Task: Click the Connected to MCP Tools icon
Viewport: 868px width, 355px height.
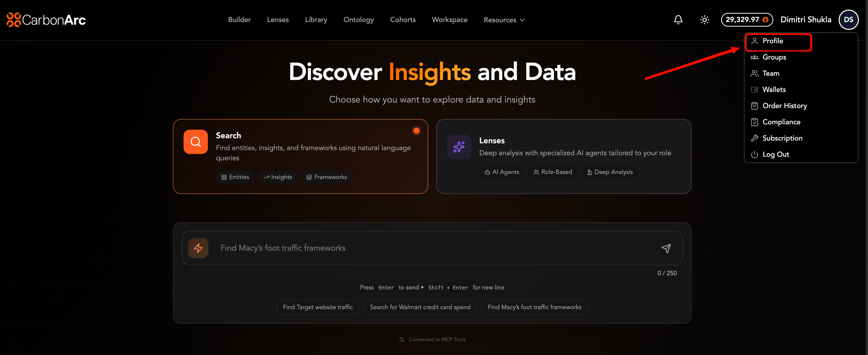Action: point(402,340)
